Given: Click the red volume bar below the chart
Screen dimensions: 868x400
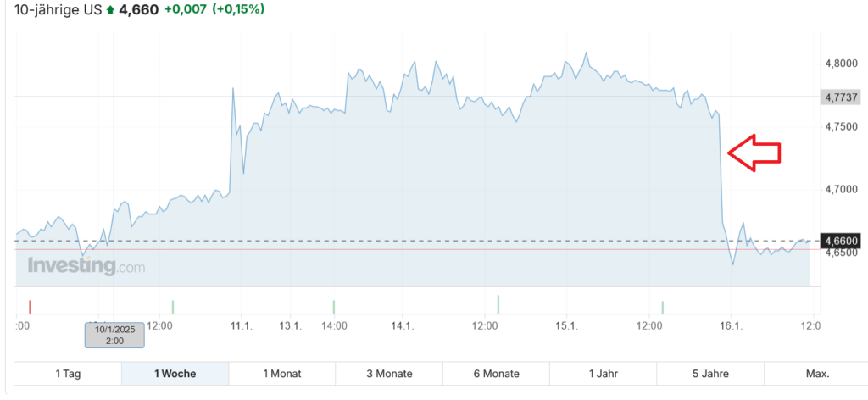Looking at the screenshot, I should pyautogui.click(x=30, y=306).
